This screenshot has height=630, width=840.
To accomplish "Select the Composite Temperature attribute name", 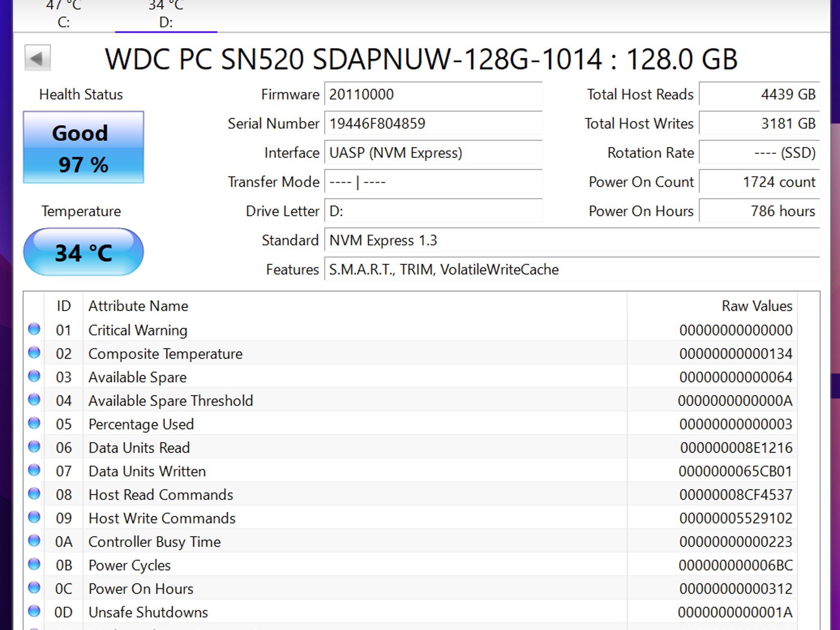I will click(165, 354).
